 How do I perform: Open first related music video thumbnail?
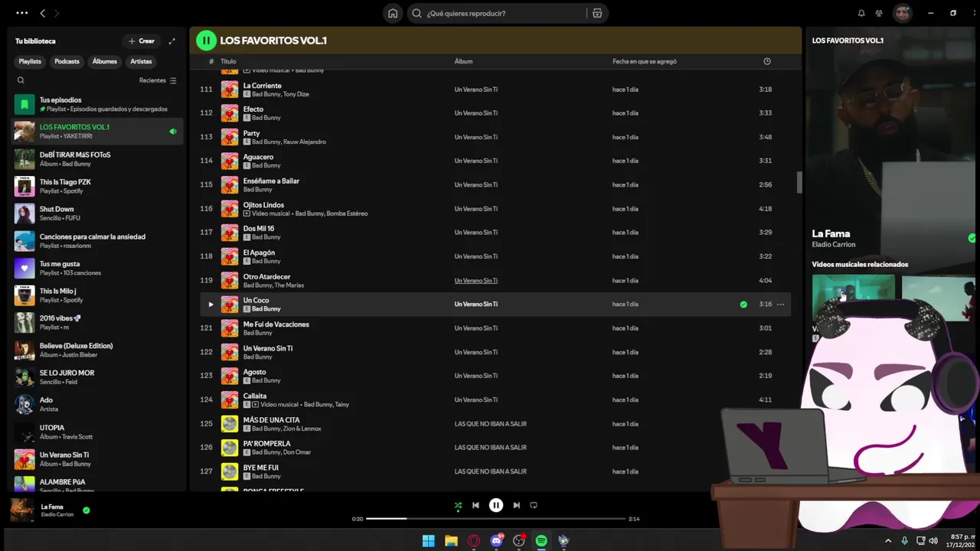(x=853, y=298)
